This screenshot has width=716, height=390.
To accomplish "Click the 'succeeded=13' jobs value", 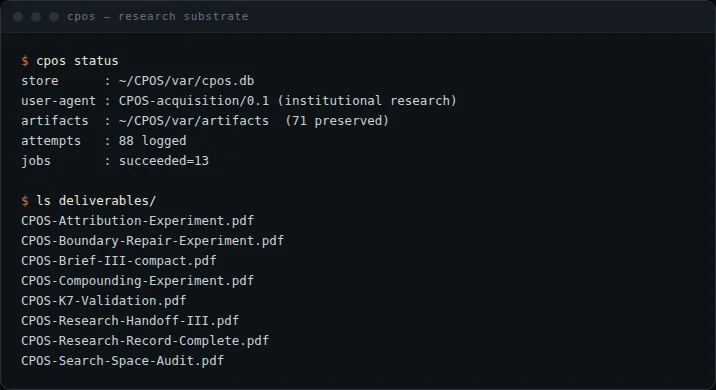I will pyautogui.click(x=164, y=161).
